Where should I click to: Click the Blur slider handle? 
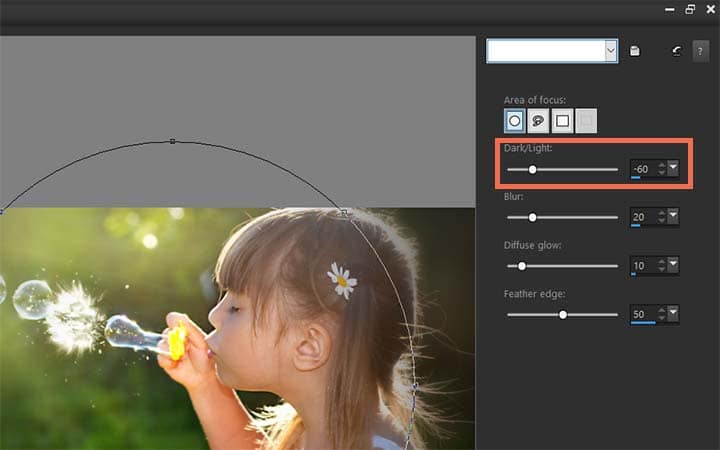click(532, 217)
